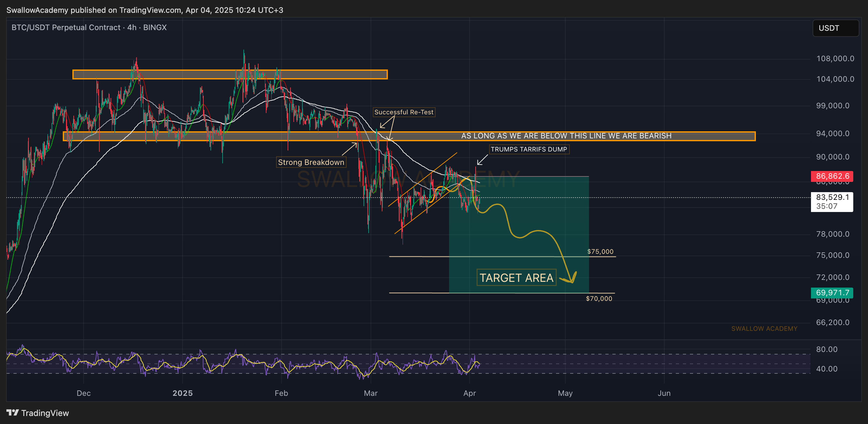Click the Feb time axis label
The width and height of the screenshot is (868, 424).
(281, 393)
